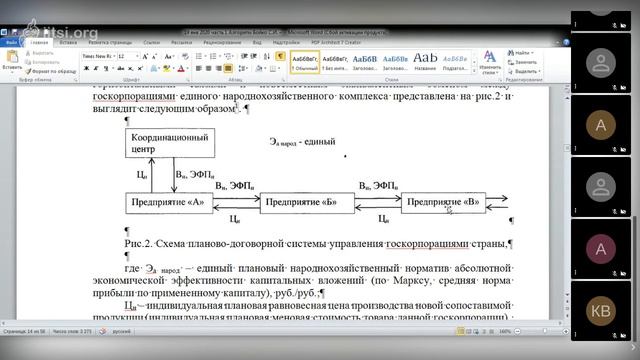This screenshot has width=640, height=360.
Task: Click the Numbering list icon
Action: coord(214,56)
